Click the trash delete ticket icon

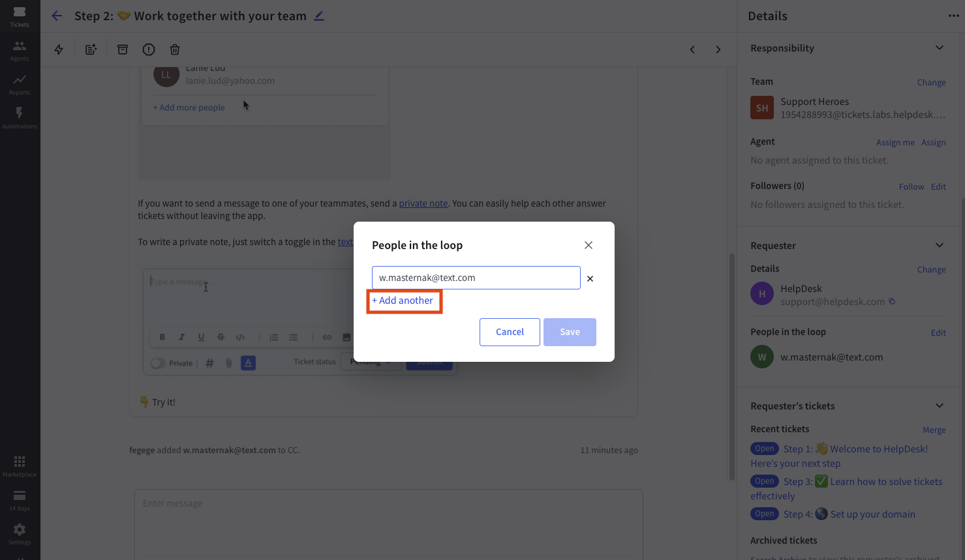coord(175,50)
